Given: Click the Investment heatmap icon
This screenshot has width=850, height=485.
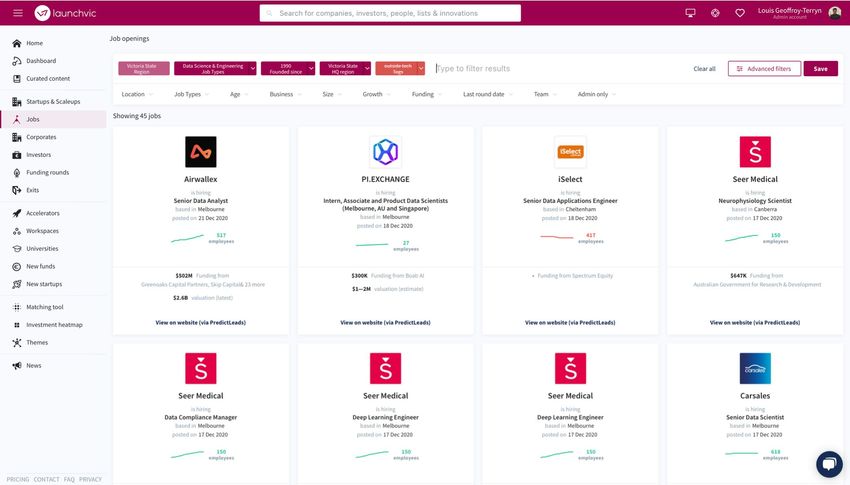Looking at the screenshot, I should pyautogui.click(x=17, y=325).
